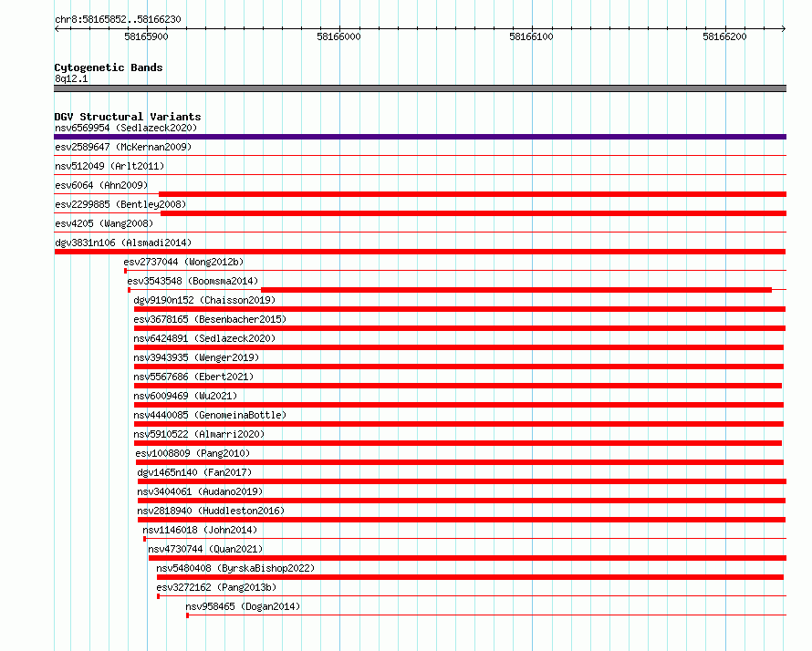Click the red bar under esv3543548 (Boomsma2014)
The image size is (812, 651).
coord(516,290)
